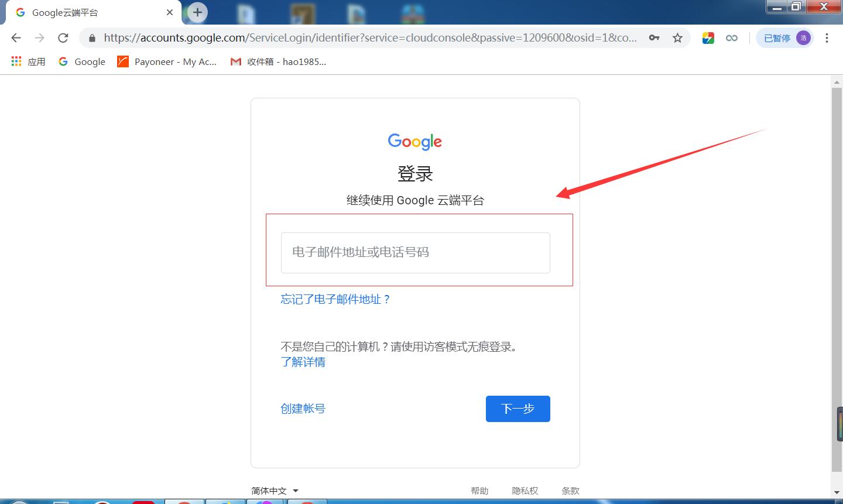Viewport: 843px width, 504px height.
Task: Click the 下一步 button
Action: tap(518, 409)
